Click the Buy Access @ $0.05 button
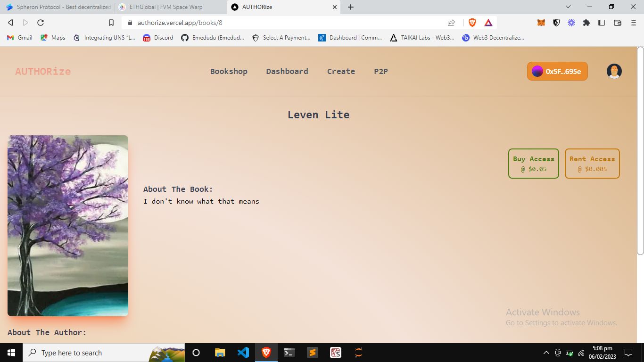 [x=534, y=164]
